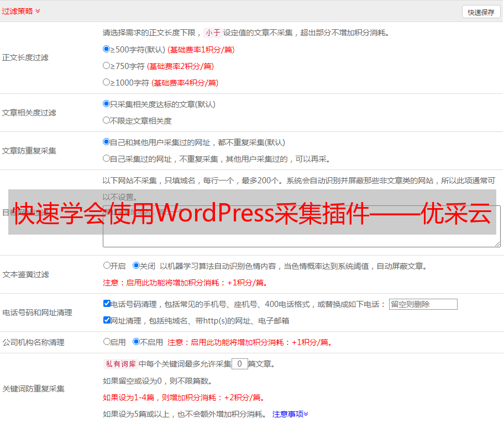This screenshot has width=504, height=424.
Task: Toggle the 电话号码清理 checkbox
Action: click(x=107, y=304)
